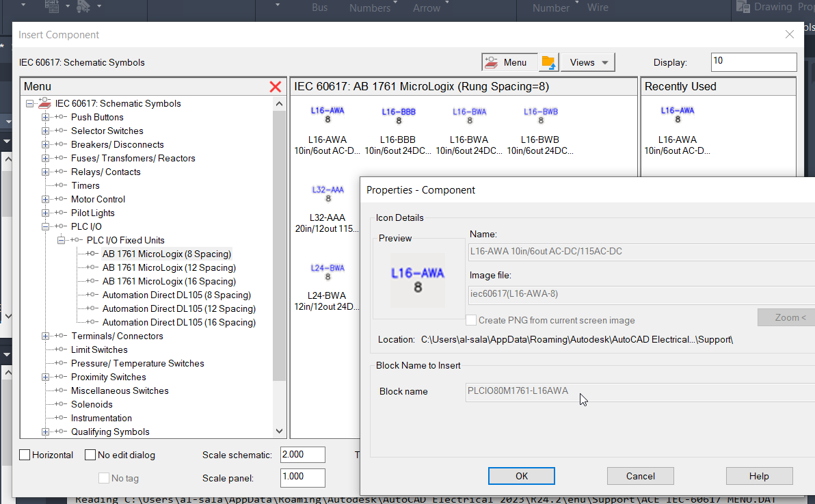
Task: Click the Zoom< button
Action: click(x=786, y=317)
